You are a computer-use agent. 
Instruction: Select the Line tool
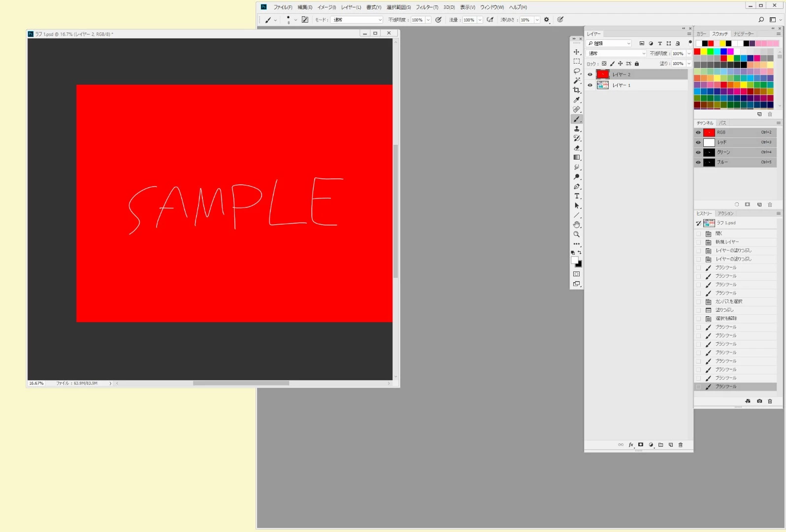[x=576, y=215]
